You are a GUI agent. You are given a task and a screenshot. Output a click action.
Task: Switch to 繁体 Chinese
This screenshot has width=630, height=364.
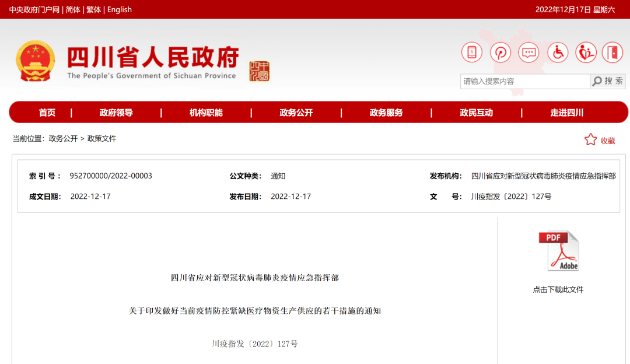[x=93, y=10]
